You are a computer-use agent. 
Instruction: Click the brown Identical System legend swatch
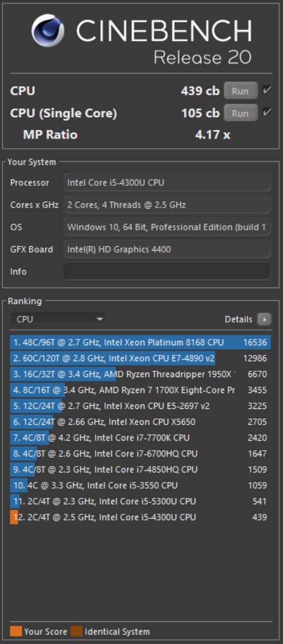click(x=77, y=631)
